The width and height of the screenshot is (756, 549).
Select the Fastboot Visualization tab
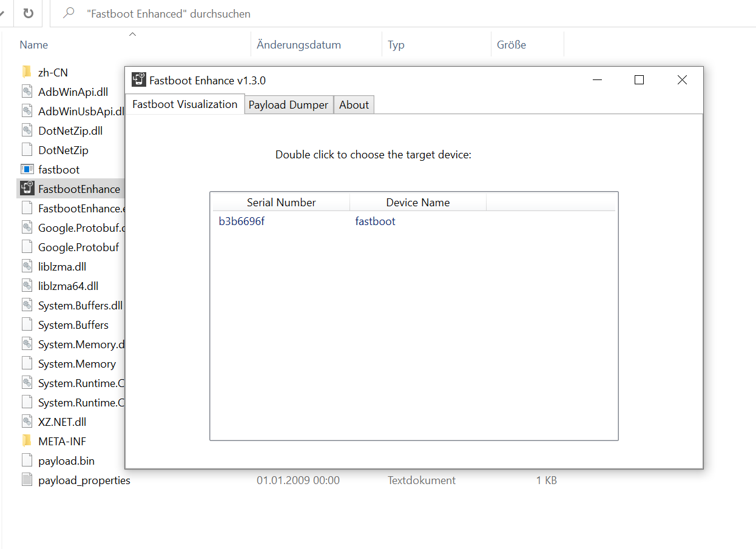[184, 104]
